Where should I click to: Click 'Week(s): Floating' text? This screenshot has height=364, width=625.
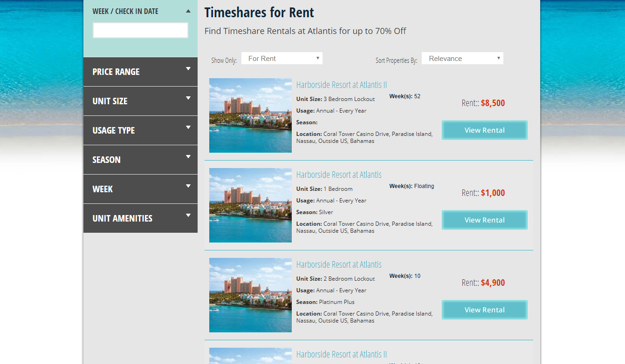coord(412,186)
